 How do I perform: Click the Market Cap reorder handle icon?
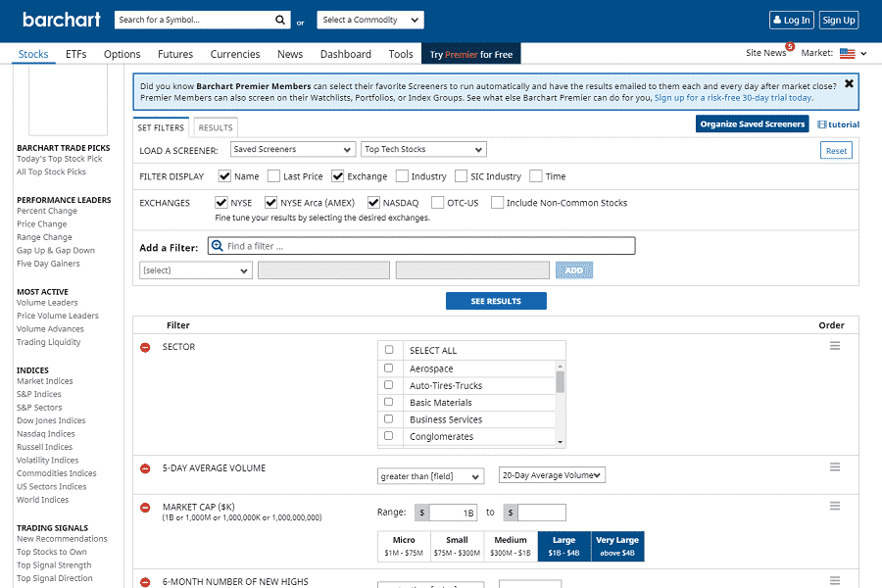point(835,506)
